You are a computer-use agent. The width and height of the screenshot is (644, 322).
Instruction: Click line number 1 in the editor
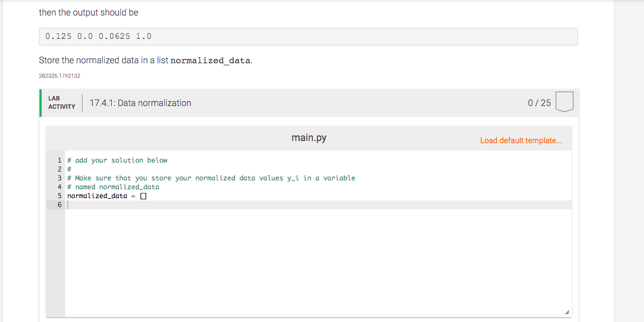click(x=59, y=160)
